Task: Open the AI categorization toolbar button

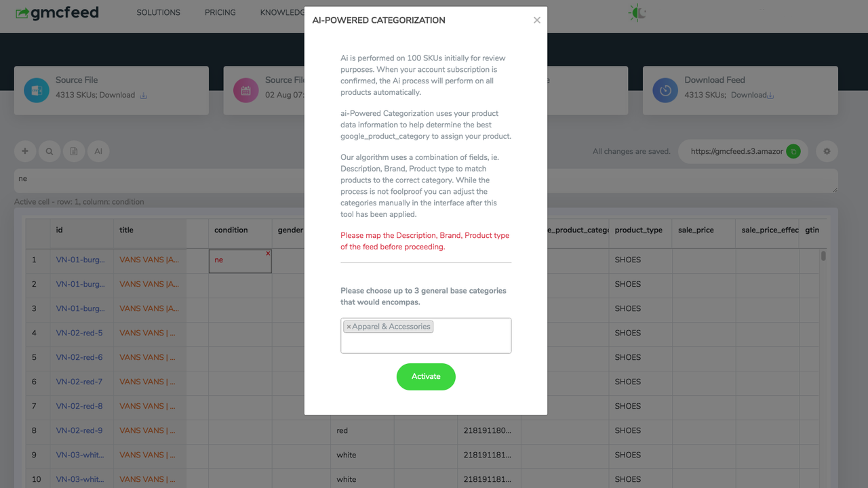Action: 98,151
